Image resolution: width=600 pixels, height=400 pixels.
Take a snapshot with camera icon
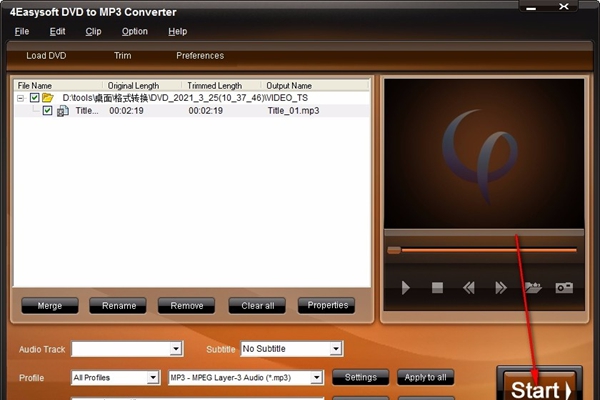pos(564,287)
